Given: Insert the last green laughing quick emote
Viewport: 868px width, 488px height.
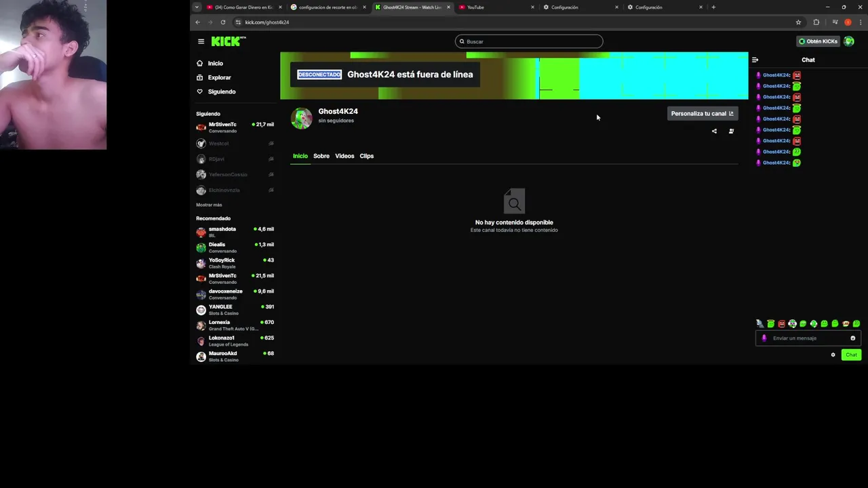Looking at the screenshot, I should point(856,324).
